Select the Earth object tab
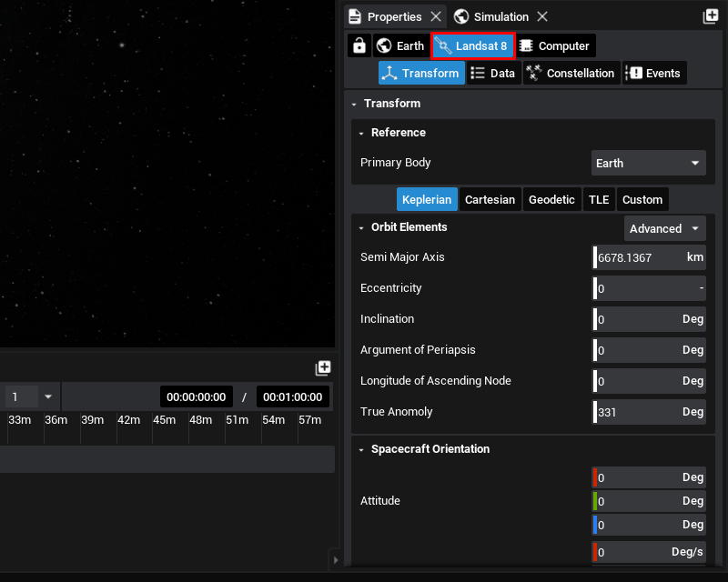This screenshot has height=582, width=728. click(400, 46)
